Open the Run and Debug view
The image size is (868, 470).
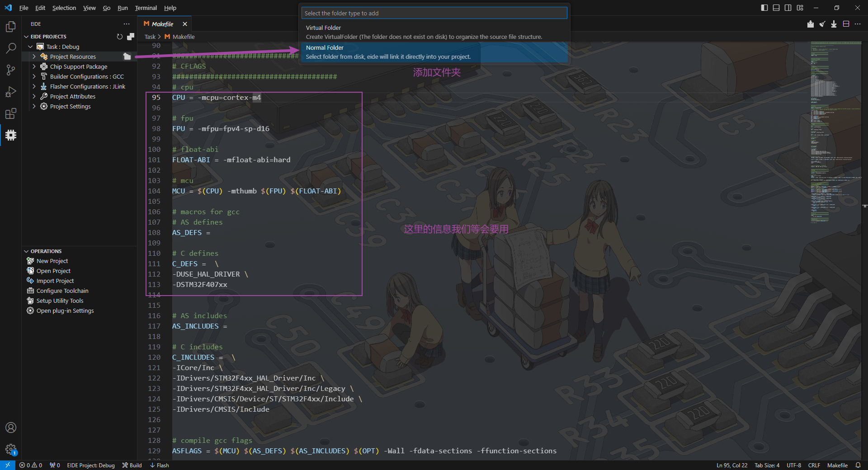tap(10, 92)
